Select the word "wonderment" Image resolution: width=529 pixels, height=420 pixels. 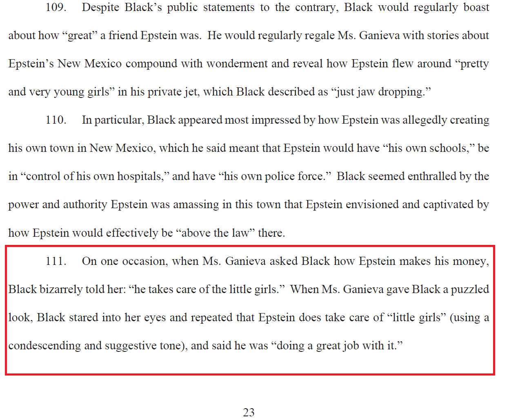coord(236,64)
